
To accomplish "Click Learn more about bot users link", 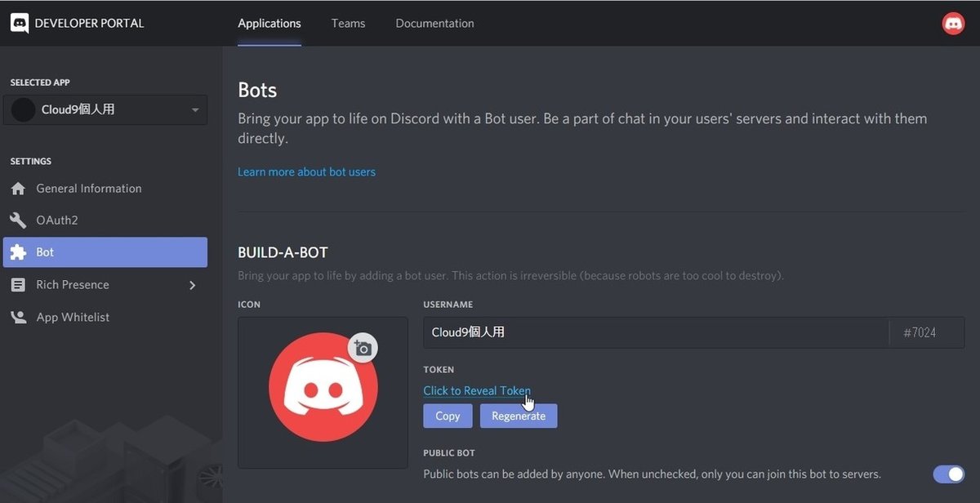I will tap(306, 171).
